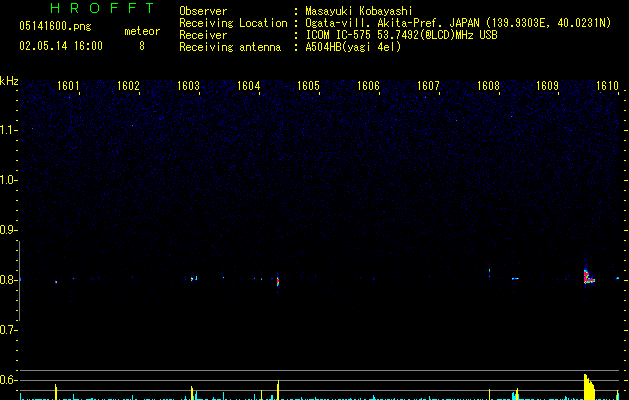Click the 0.8 kHz frequency label
This screenshot has width=629, height=400.
(x=8, y=280)
